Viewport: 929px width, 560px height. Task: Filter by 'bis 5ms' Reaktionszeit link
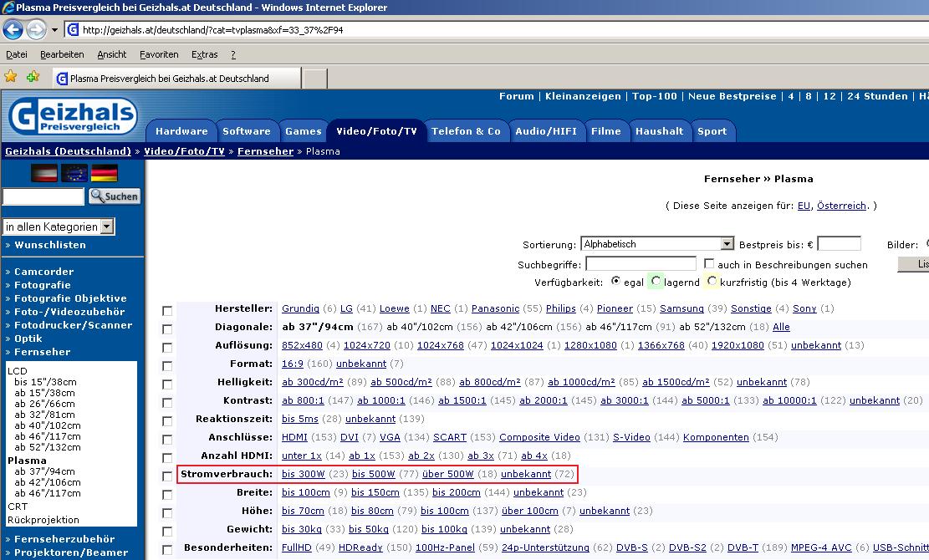[300, 419]
